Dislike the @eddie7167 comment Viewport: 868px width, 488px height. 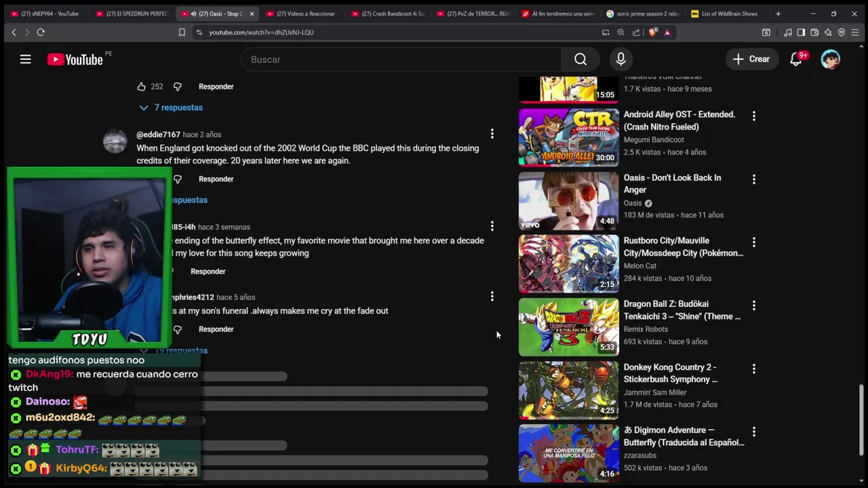(x=177, y=179)
